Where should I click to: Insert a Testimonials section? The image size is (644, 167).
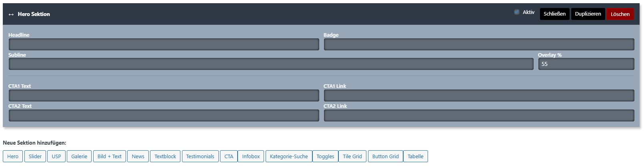point(200,156)
